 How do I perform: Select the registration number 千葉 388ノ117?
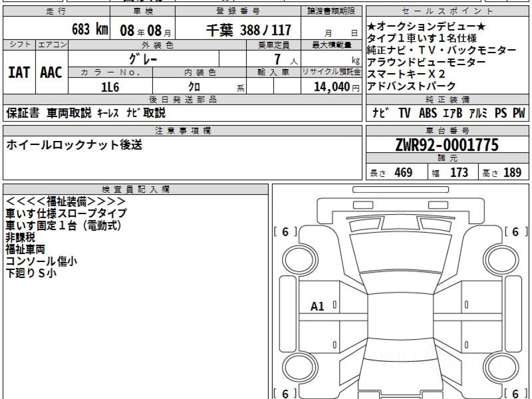click(x=249, y=30)
